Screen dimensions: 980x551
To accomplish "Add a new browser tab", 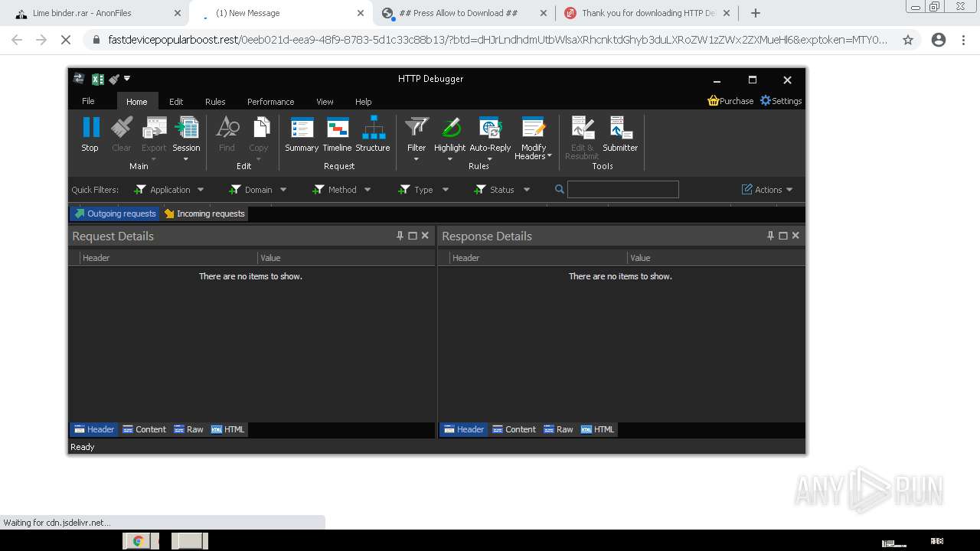I will 756,13.
